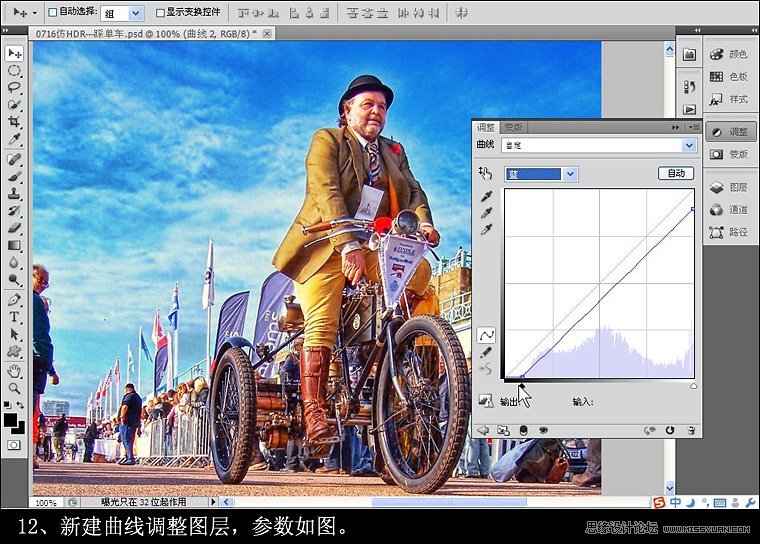Collapse the adjustments panel with double arrows
The image size is (760, 544).
point(675,127)
